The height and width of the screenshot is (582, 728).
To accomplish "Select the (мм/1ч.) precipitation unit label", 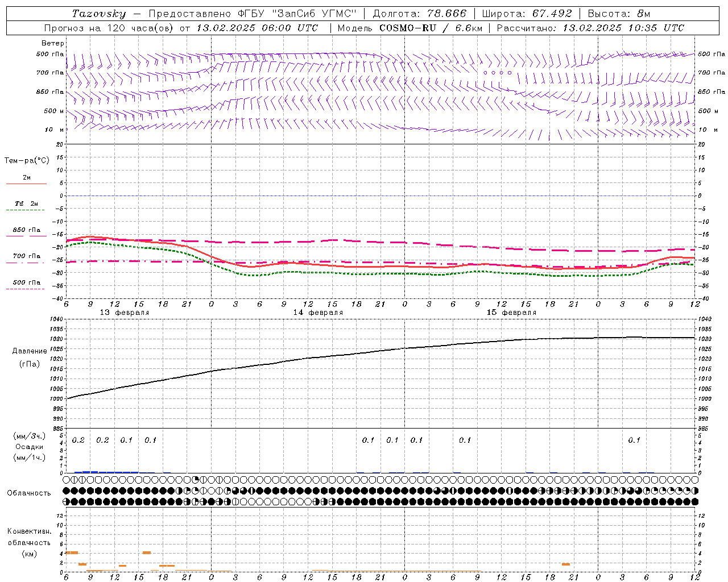I will click(30, 458).
